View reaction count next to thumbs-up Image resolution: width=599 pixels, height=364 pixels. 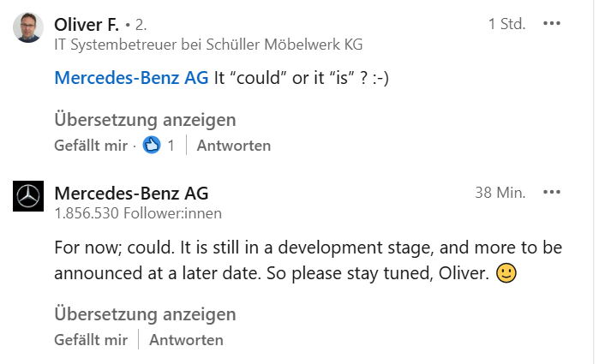click(171, 146)
